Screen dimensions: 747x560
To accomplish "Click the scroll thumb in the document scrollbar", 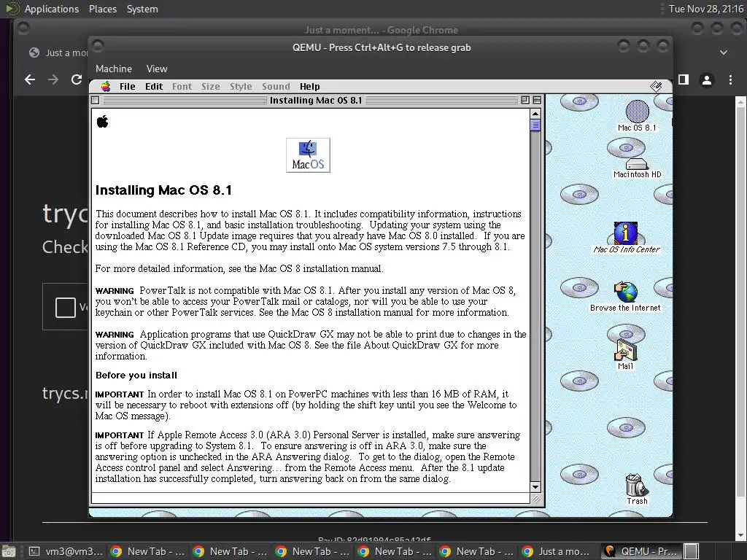I will (x=535, y=125).
